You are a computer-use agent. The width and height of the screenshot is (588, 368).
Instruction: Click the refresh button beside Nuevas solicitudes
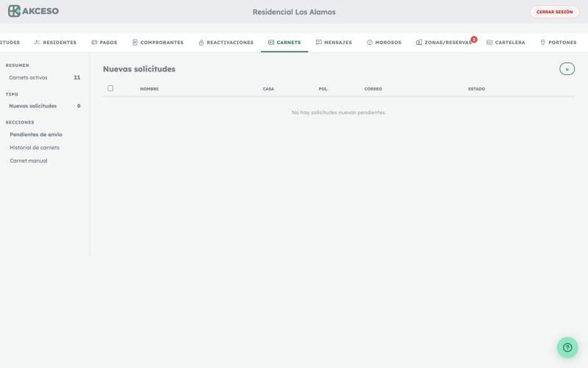(x=567, y=68)
